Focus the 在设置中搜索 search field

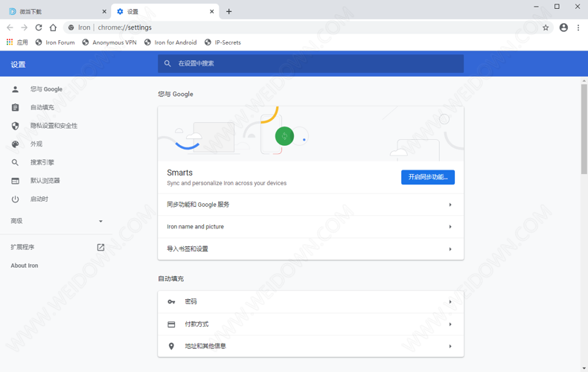tap(310, 64)
